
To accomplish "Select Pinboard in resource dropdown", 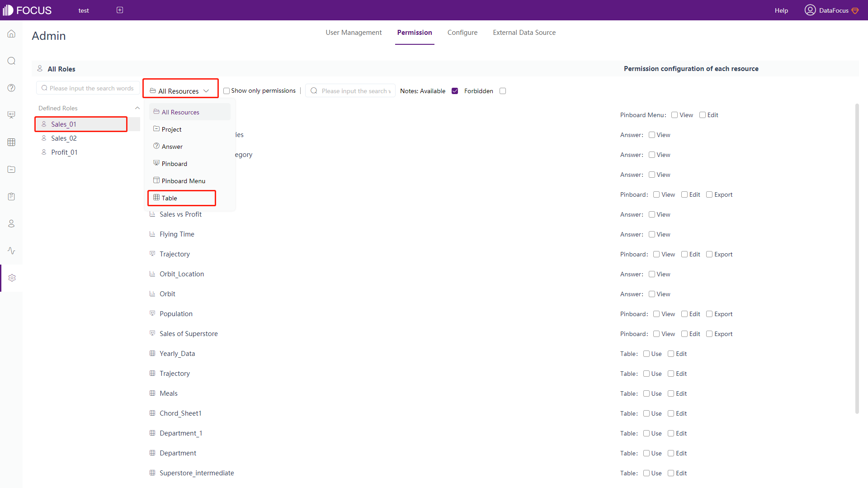I will [190, 164].
